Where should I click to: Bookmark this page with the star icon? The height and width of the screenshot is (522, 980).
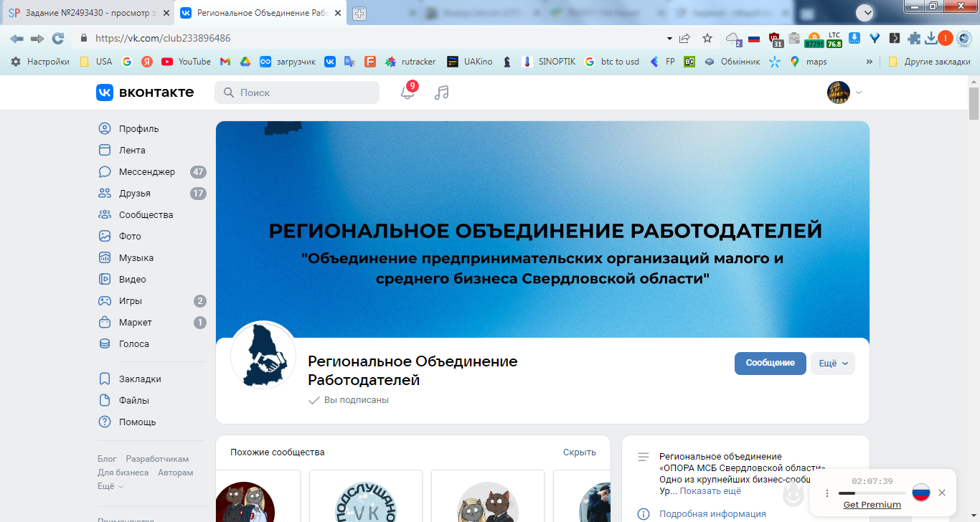(x=707, y=38)
